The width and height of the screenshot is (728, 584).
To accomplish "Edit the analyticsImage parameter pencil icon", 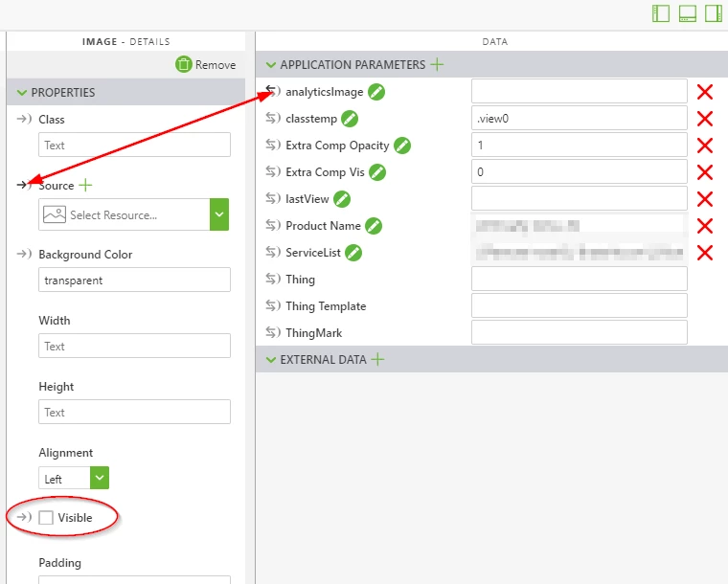I will [x=376, y=92].
